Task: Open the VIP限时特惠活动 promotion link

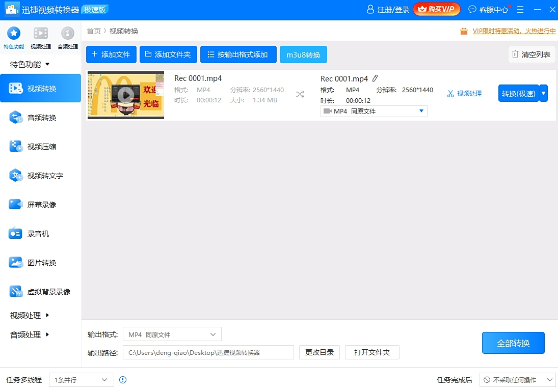Action: pos(514,31)
